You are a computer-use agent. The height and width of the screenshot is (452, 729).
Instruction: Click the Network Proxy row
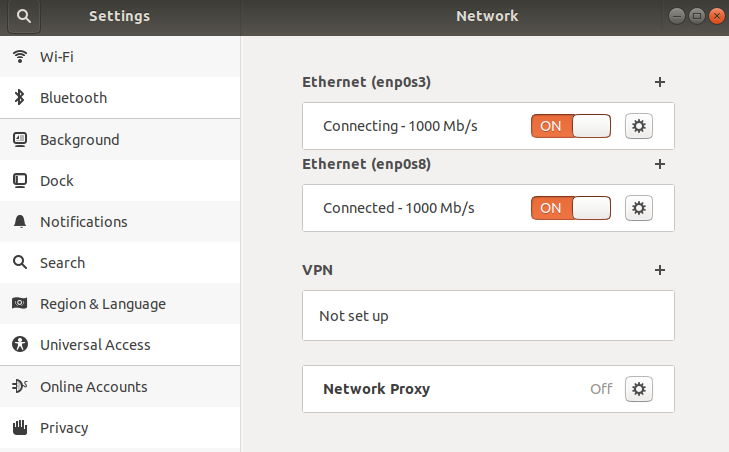pos(450,389)
